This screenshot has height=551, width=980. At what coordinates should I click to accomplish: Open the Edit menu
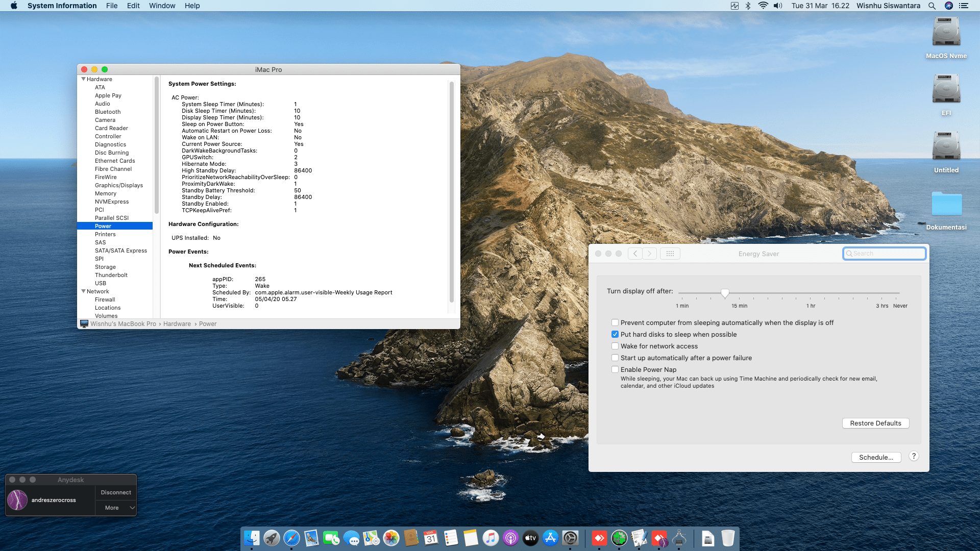click(133, 6)
